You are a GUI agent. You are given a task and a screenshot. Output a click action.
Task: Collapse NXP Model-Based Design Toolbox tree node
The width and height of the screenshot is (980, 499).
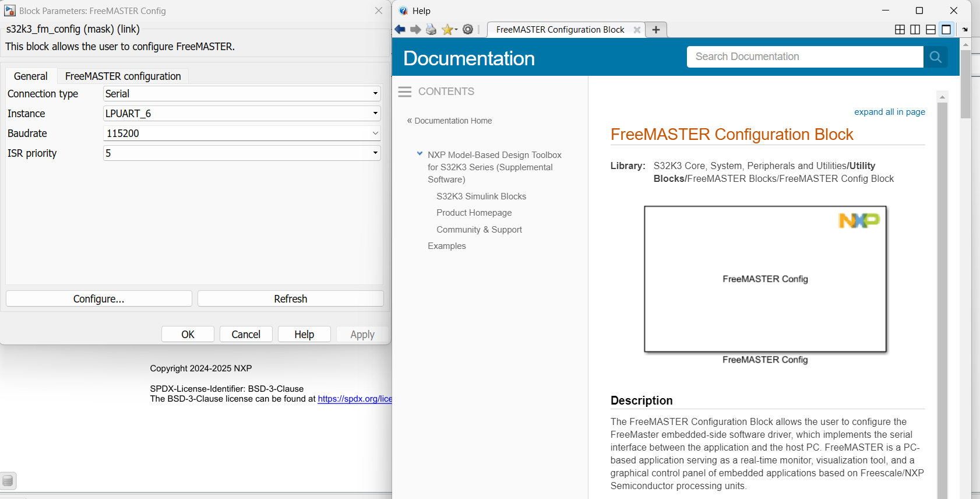coord(420,154)
